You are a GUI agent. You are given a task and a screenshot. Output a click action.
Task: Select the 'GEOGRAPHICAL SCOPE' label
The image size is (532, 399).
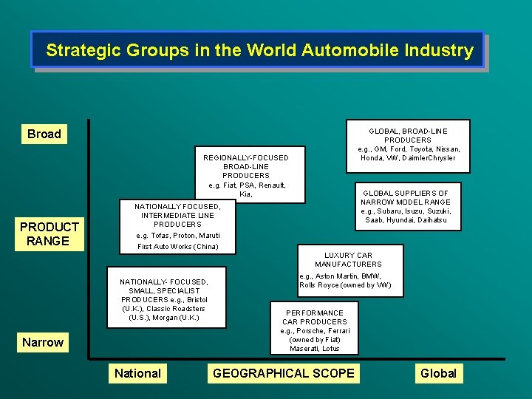[x=284, y=374]
